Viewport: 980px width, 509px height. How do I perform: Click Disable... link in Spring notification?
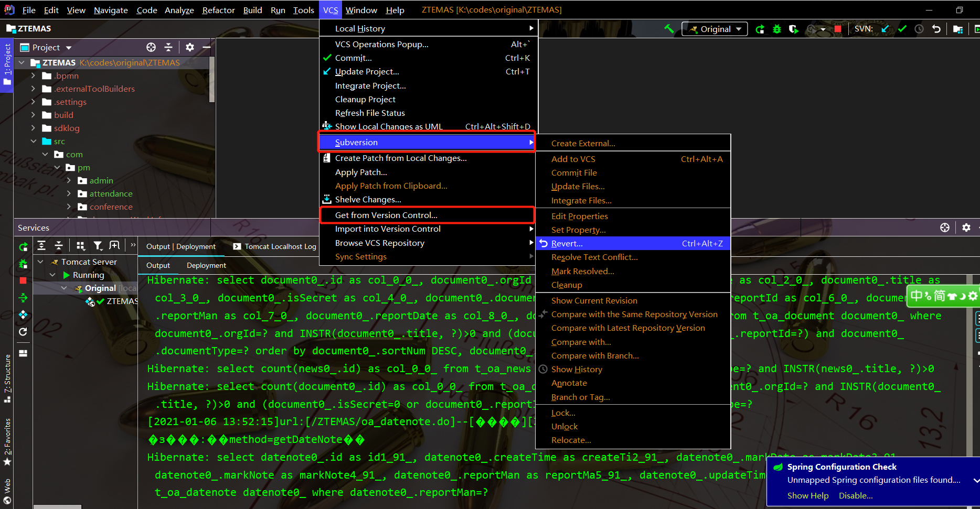click(x=856, y=495)
